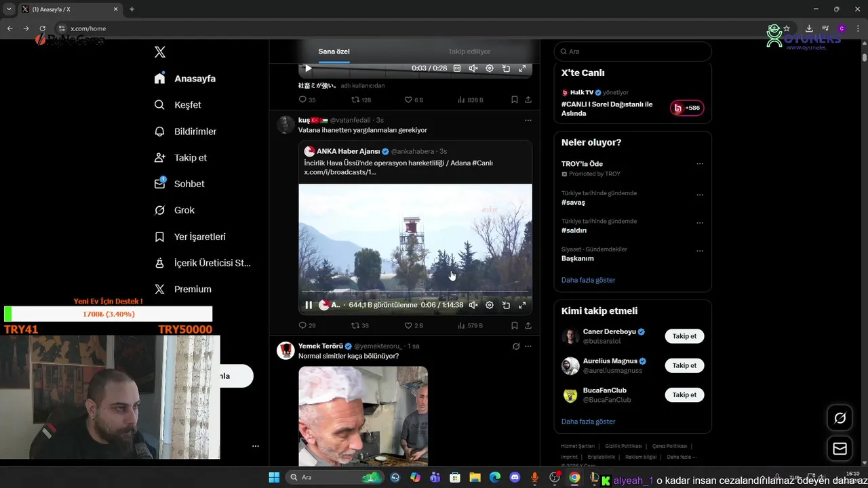Screen dimensions: 868x488
Task: Open the X logo home icon
Action: click(160, 52)
